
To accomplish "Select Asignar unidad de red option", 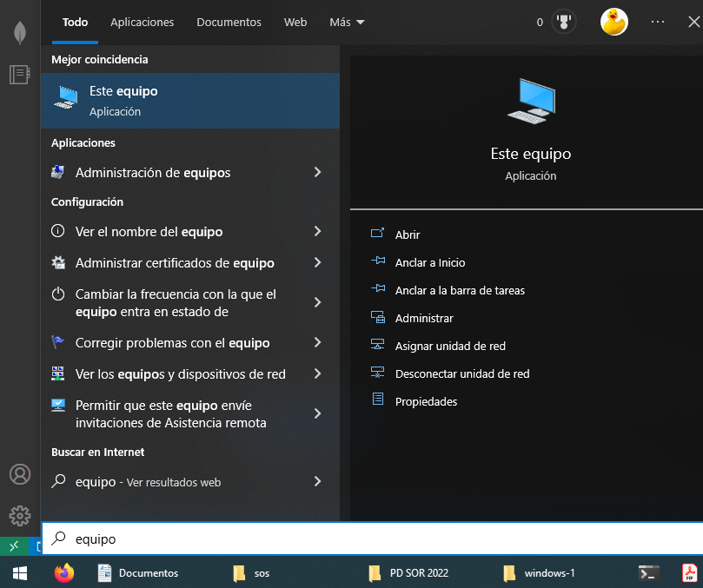I will click(449, 347).
